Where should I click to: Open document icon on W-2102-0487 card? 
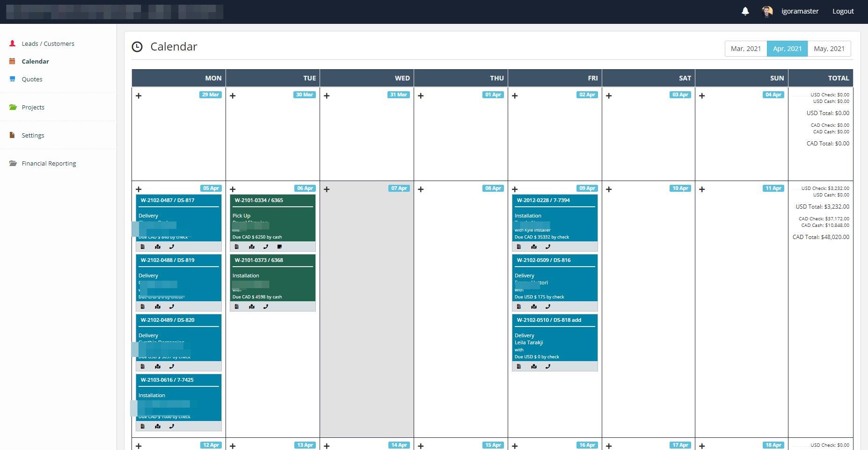(143, 247)
